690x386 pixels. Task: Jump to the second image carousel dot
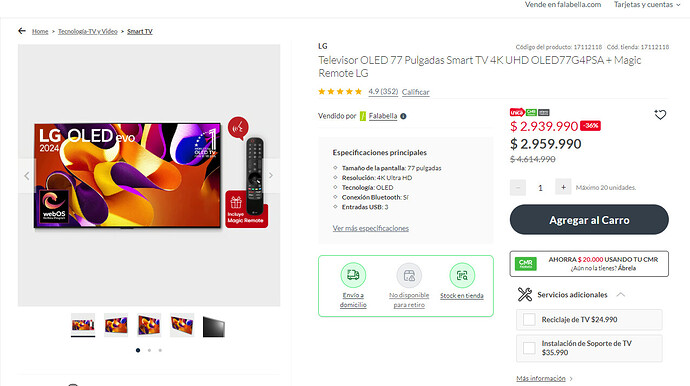[x=149, y=350]
